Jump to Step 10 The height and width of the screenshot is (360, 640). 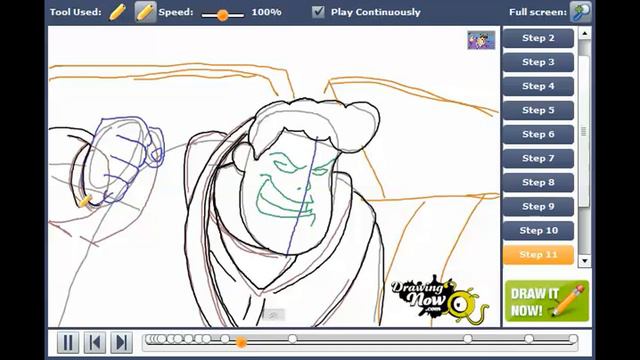point(538,231)
